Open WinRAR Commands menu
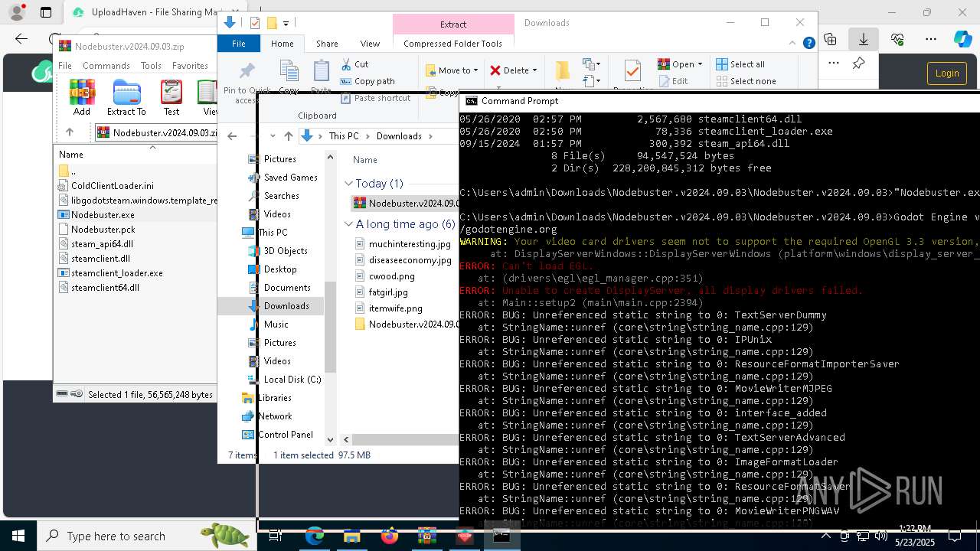Screen dimensions: 980x551 coord(106,66)
